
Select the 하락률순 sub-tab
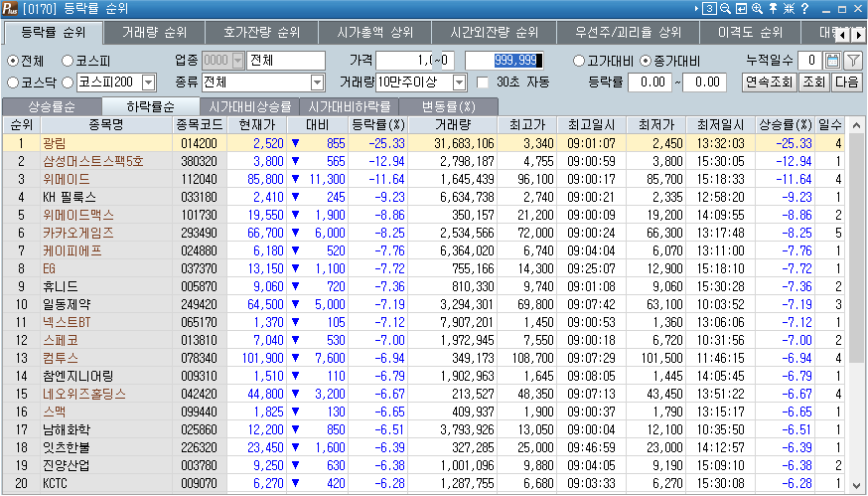(x=151, y=106)
